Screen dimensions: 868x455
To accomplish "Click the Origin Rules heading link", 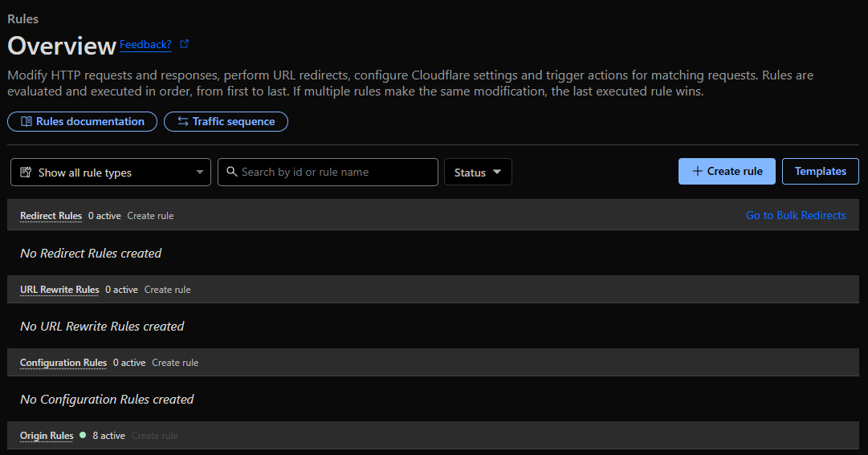I will [47, 436].
